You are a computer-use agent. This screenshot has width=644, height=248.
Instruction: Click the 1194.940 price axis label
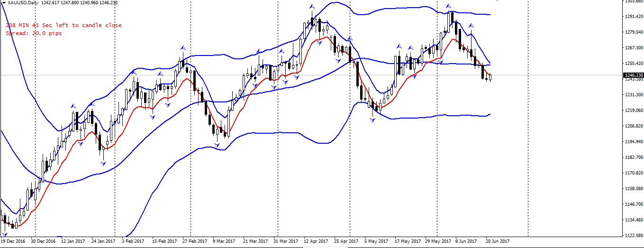[634, 142]
